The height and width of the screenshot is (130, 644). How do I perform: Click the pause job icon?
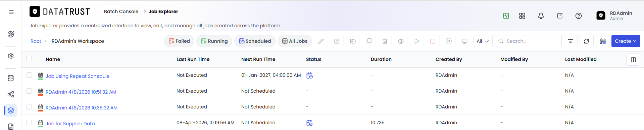tap(449, 41)
